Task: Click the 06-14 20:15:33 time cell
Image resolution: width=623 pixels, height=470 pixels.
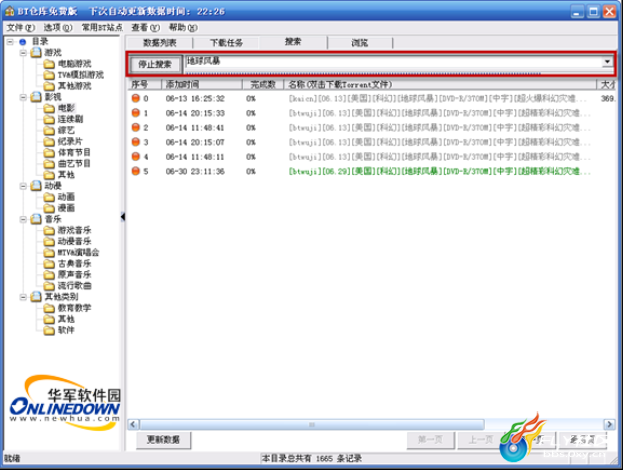Action: 195,113
